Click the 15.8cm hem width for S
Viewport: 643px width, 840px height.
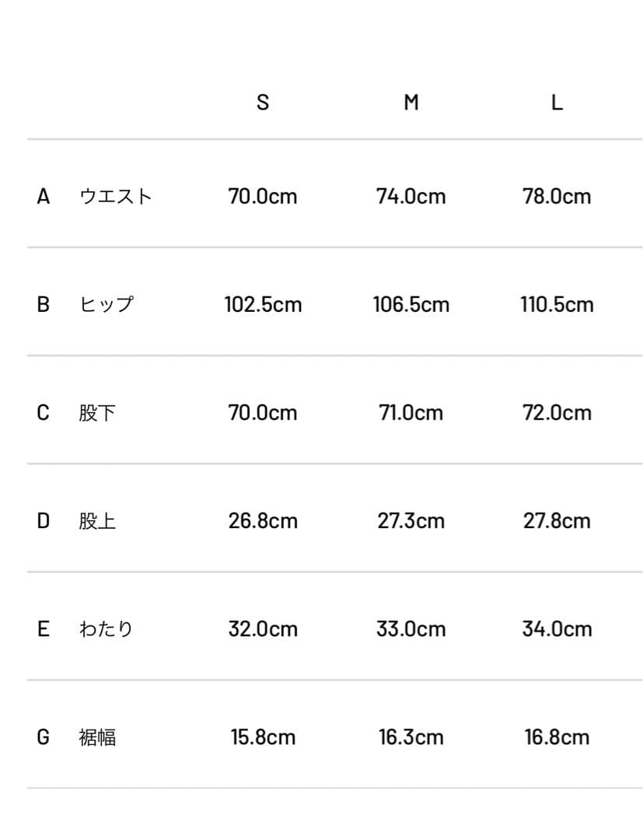tap(263, 737)
